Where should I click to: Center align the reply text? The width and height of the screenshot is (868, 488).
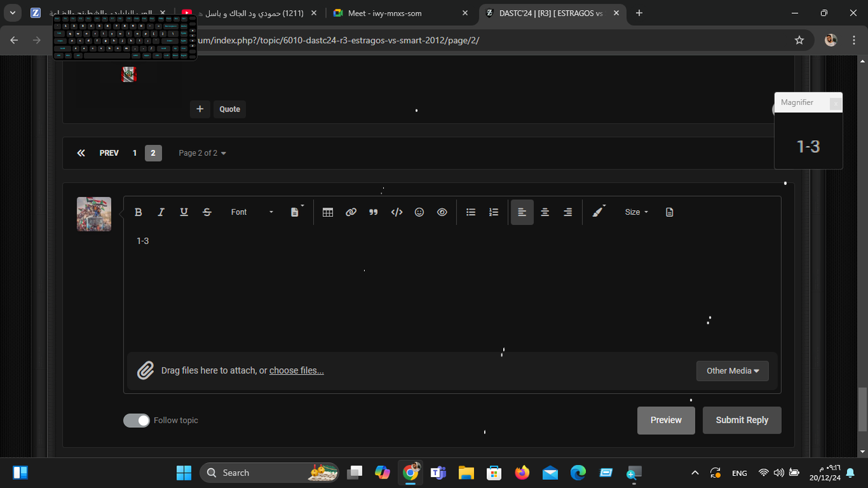545,212
